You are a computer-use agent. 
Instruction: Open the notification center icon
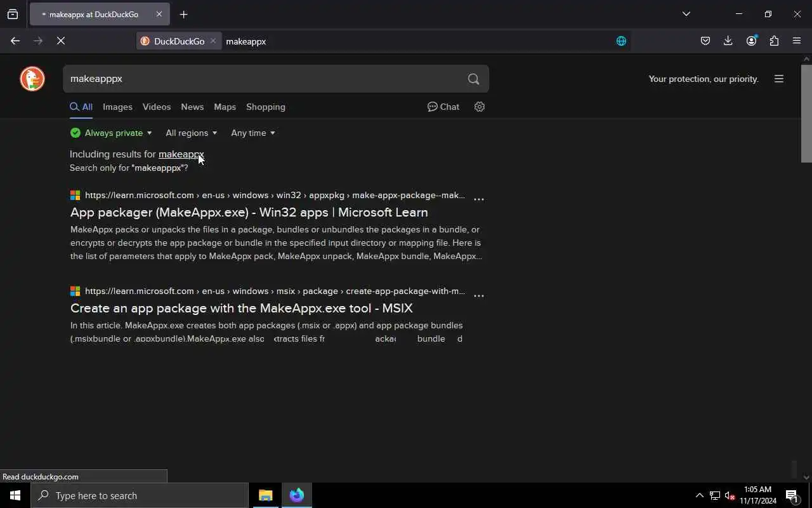coord(792,495)
